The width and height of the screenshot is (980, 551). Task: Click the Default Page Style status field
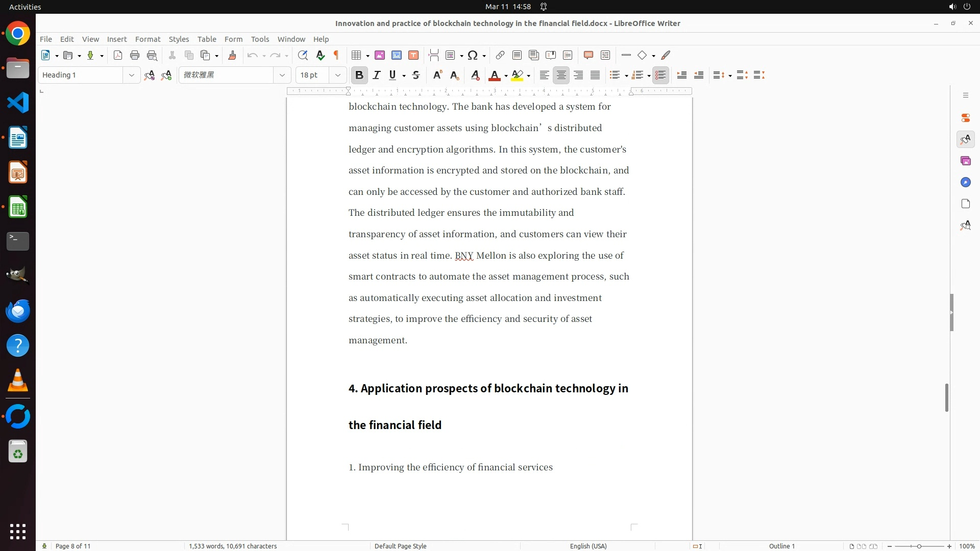tap(400, 546)
